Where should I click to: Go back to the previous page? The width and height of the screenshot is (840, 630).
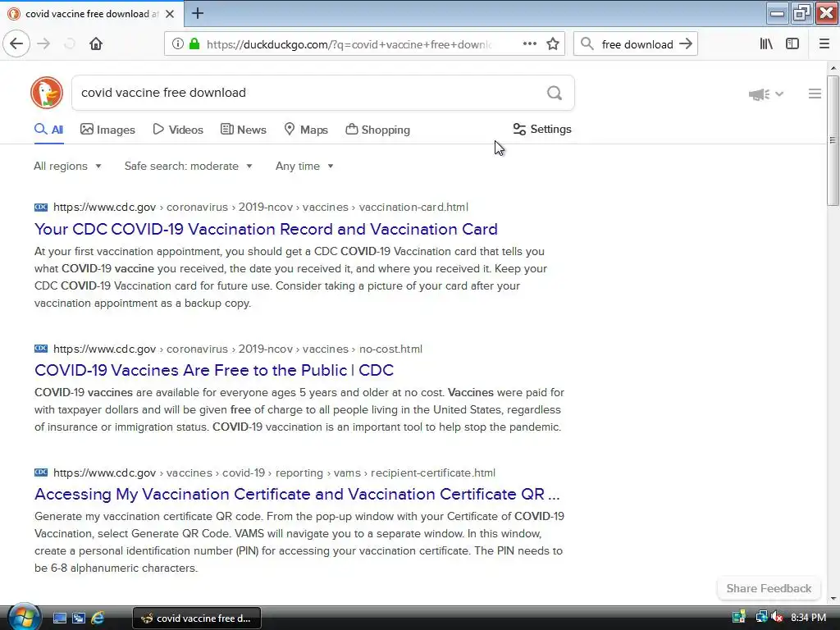16,44
